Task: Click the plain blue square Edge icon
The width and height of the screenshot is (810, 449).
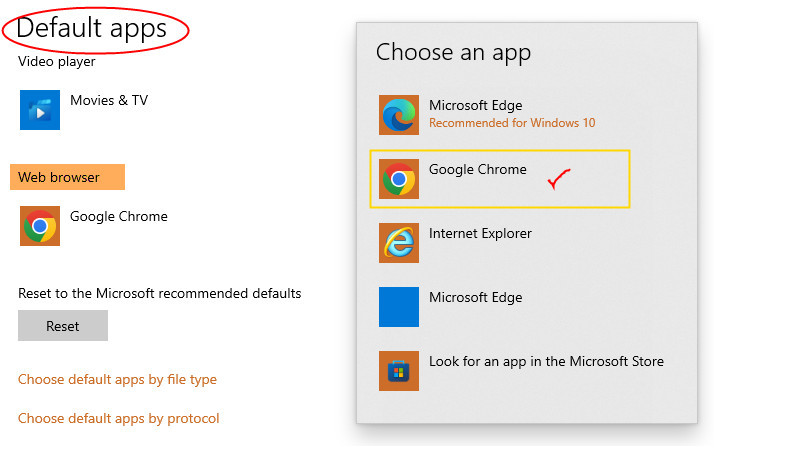Action: click(399, 307)
